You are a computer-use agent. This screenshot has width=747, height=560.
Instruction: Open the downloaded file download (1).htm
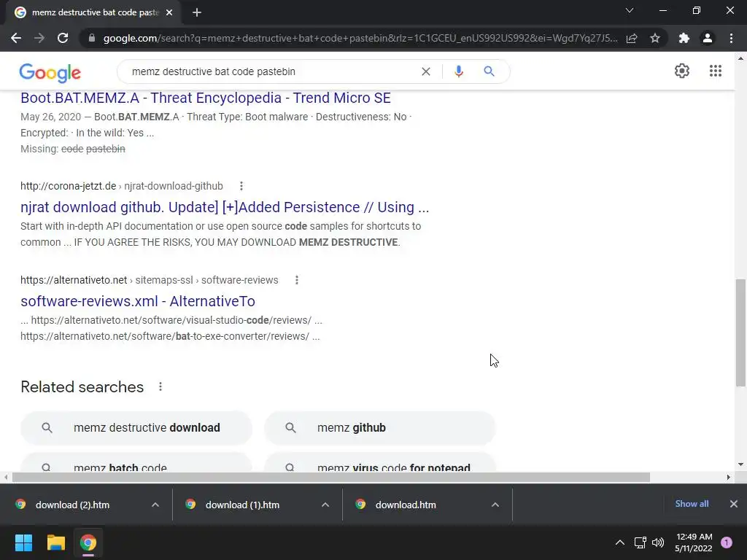[242, 505]
